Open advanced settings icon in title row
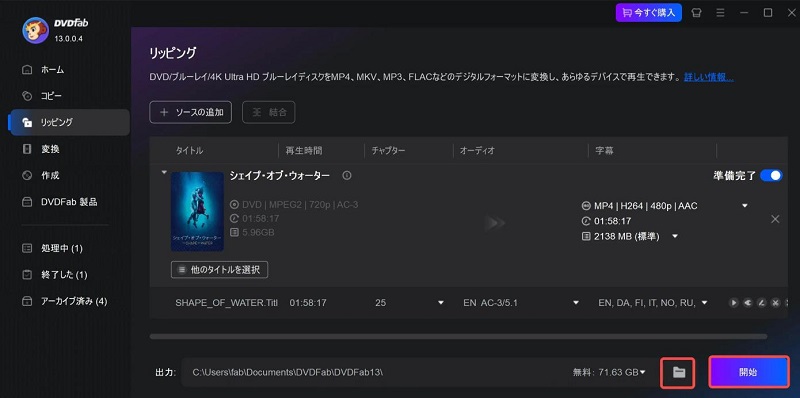The width and height of the screenshot is (800, 398). coord(748,303)
